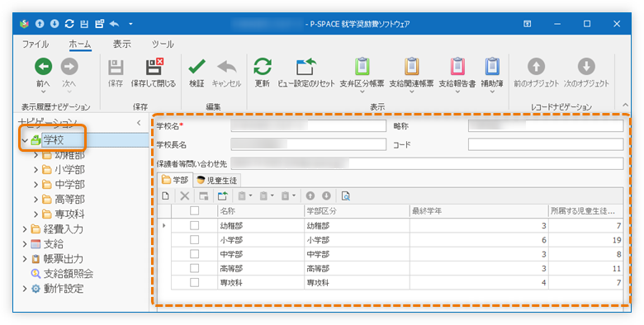Click the preview magnifier icon in grid toolbar
This screenshot has height=325, width=644.
pyautogui.click(x=346, y=196)
